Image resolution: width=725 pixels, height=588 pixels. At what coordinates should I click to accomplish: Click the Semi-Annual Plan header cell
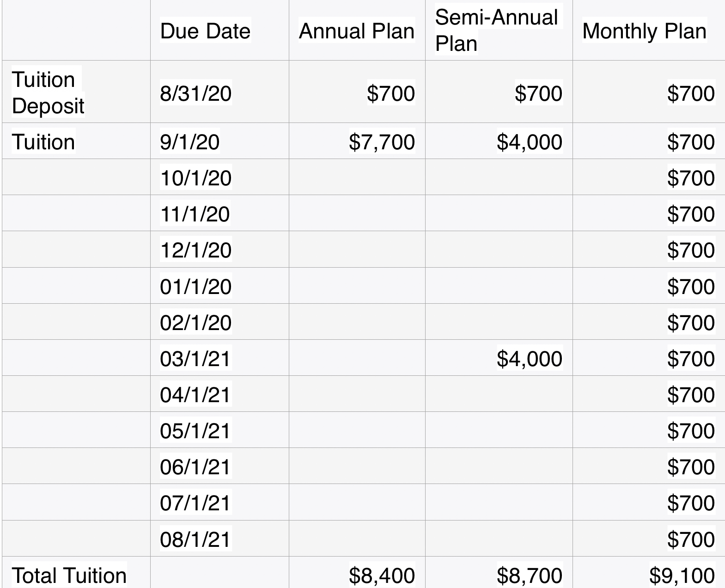497,30
